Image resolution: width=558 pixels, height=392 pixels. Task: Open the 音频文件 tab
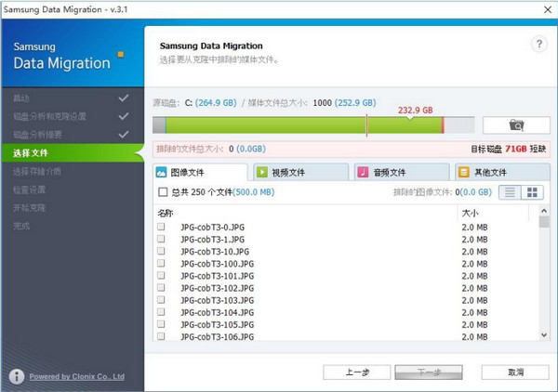pyautogui.click(x=402, y=173)
